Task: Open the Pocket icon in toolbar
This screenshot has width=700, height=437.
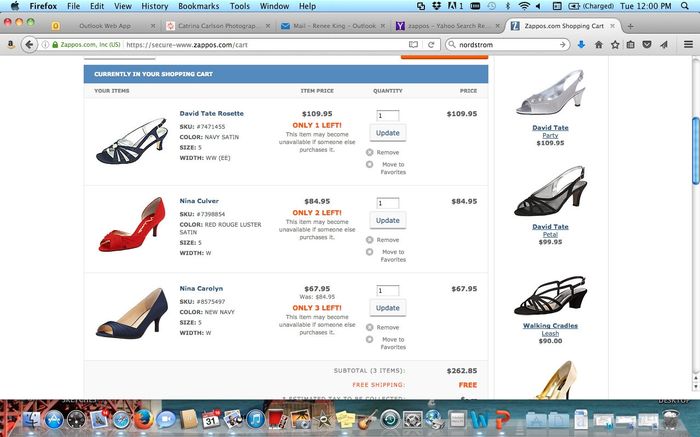Action: (x=646, y=44)
